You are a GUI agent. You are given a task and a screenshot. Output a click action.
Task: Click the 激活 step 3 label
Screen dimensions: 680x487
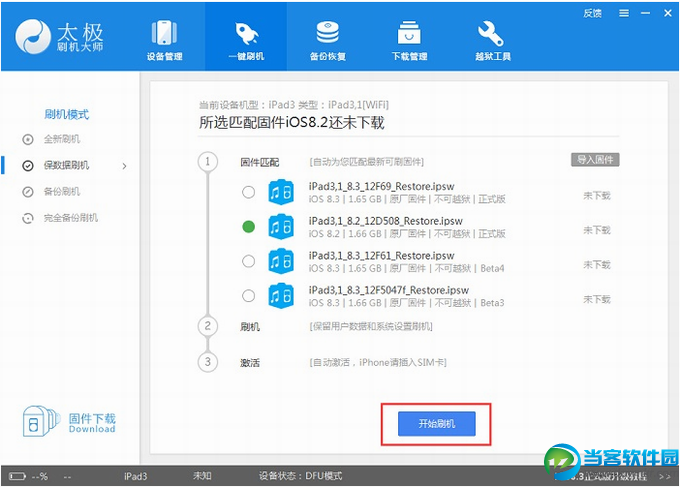250,363
